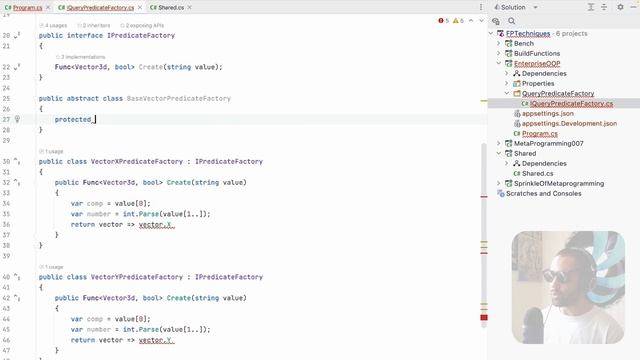640x360 pixels.
Task: Select Scratches and Consoles
Action: pyautogui.click(x=543, y=193)
